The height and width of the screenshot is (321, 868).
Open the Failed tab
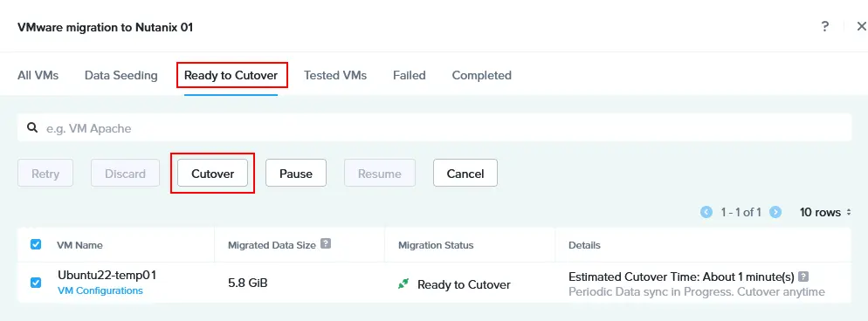(410, 75)
